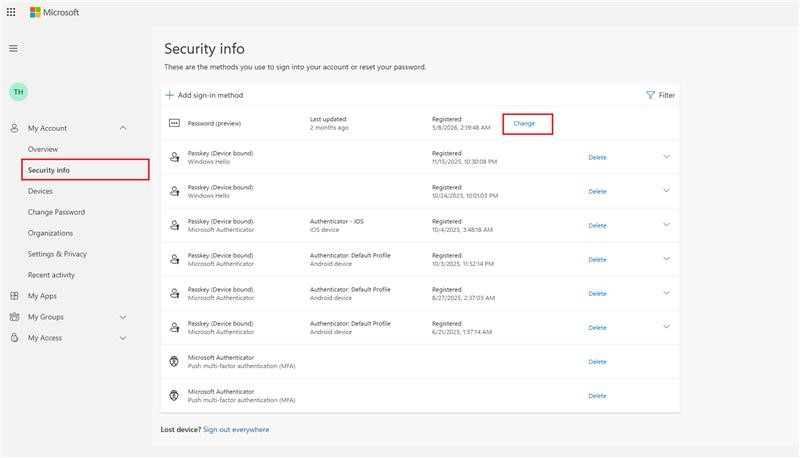This screenshot has height=458, width=800.
Task: Click the My Access lock icon
Action: pyautogui.click(x=14, y=338)
